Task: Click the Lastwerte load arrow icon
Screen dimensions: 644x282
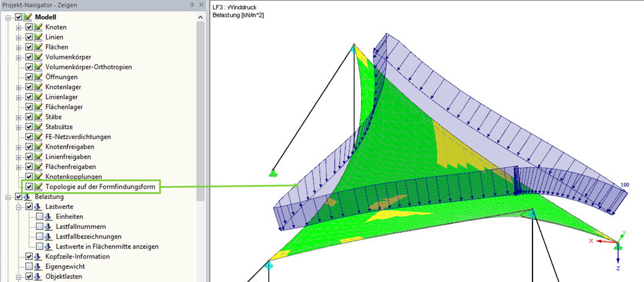Action: 37,207
